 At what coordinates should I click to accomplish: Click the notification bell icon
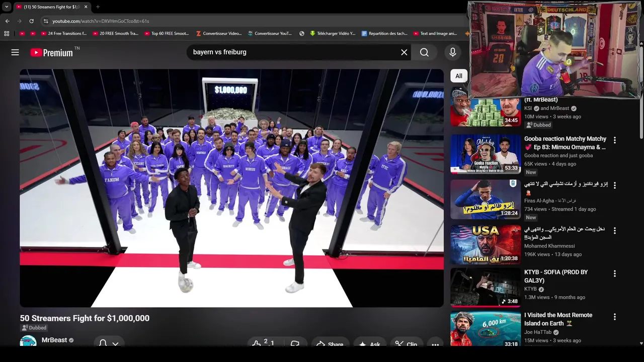coord(103,343)
